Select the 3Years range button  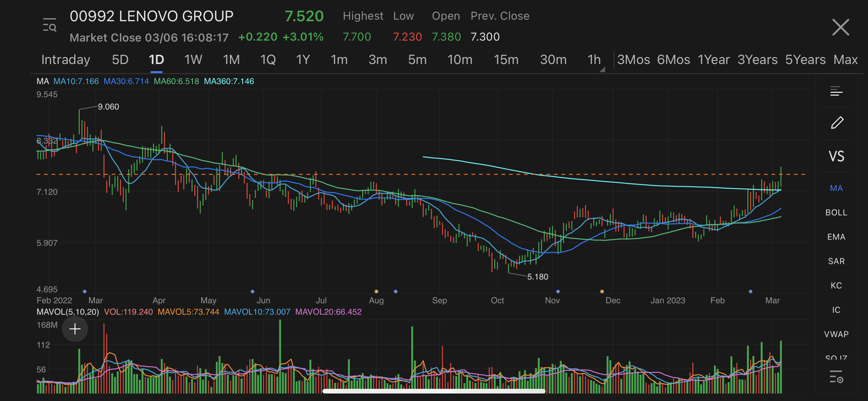(757, 60)
